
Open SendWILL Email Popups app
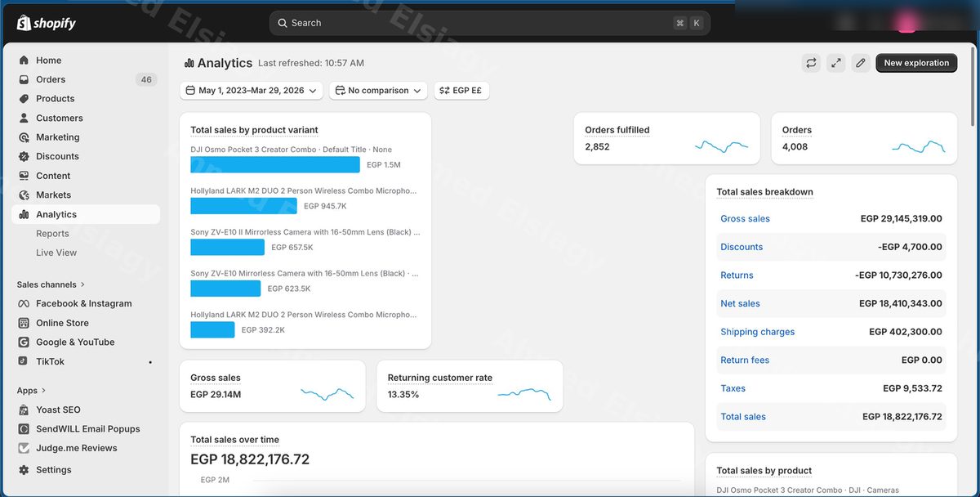87,429
